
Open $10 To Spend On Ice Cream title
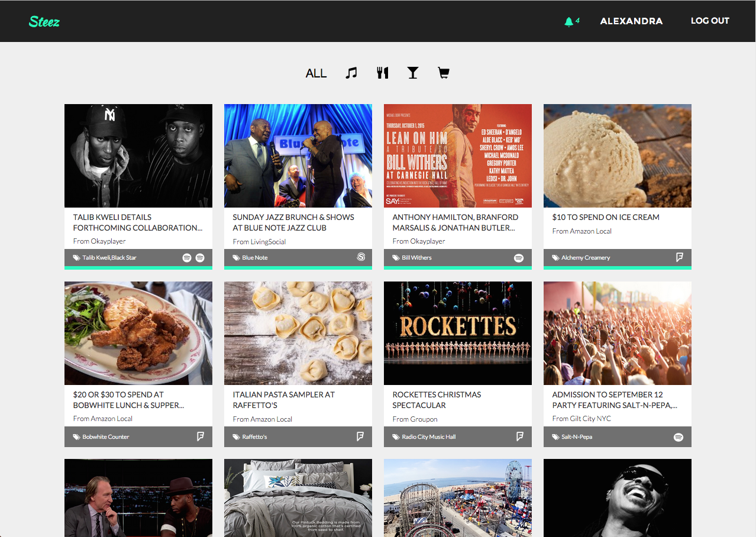click(606, 217)
